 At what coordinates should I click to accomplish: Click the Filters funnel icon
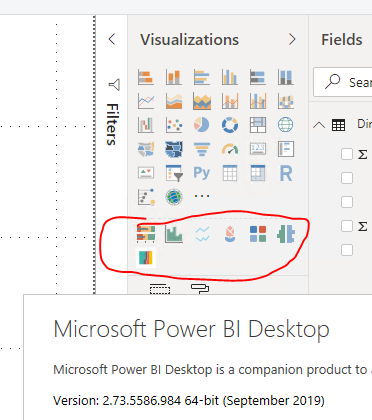[114, 85]
